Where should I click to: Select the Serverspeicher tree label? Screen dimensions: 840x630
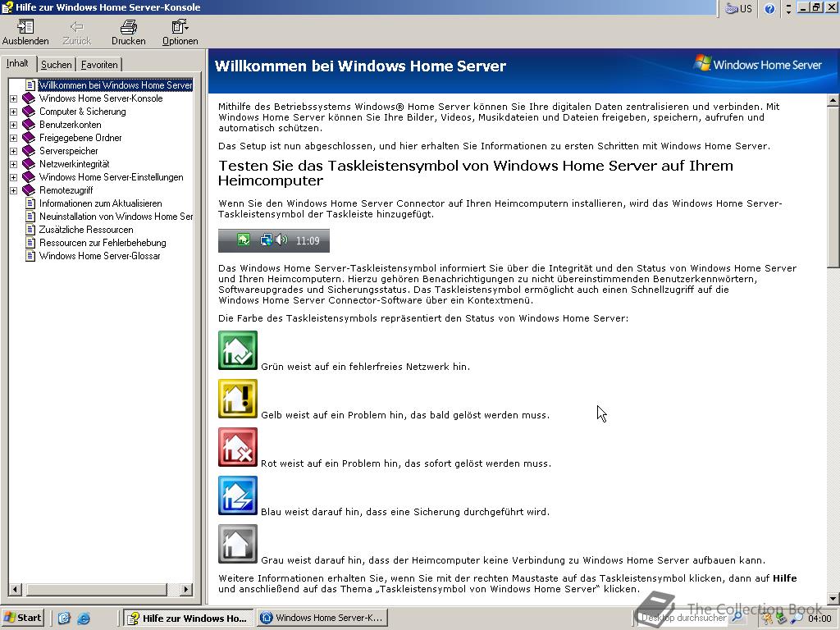coord(69,151)
